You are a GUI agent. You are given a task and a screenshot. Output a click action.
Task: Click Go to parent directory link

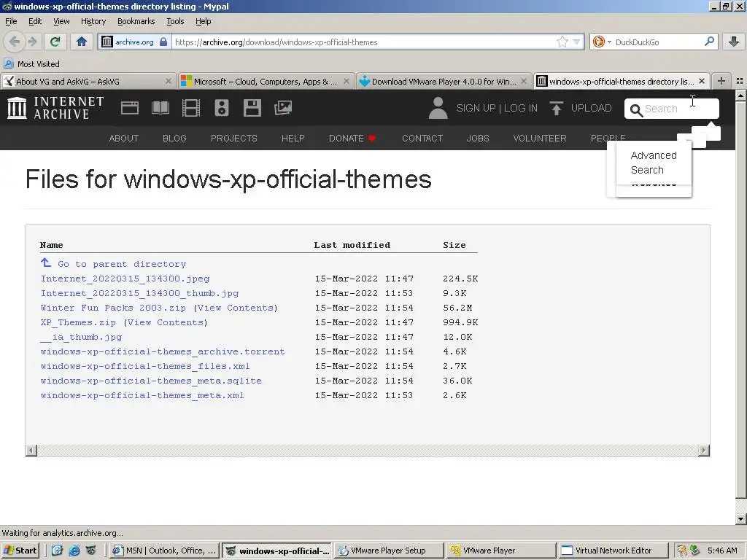click(x=122, y=264)
